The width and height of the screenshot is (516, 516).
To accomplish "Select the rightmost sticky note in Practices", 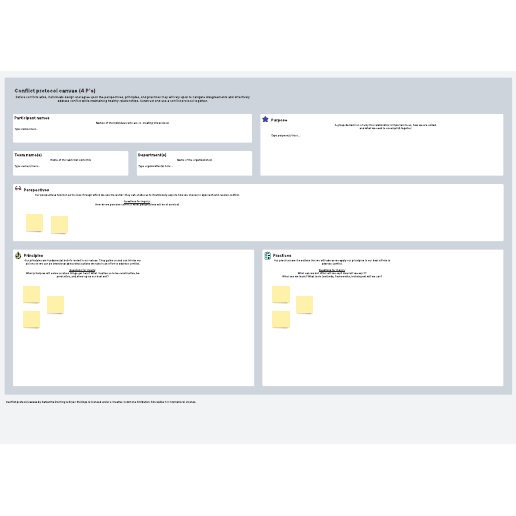I will coord(304,305).
